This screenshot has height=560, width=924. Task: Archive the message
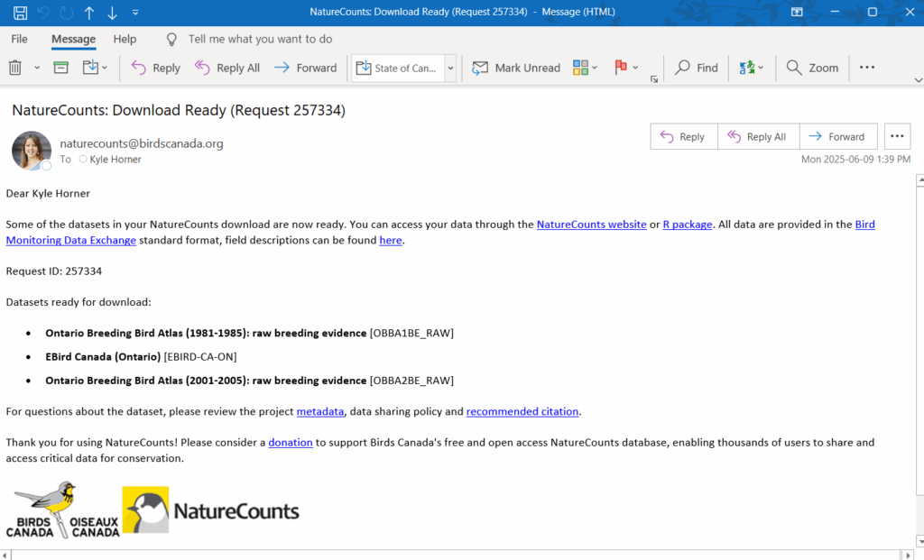tap(60, 68)
